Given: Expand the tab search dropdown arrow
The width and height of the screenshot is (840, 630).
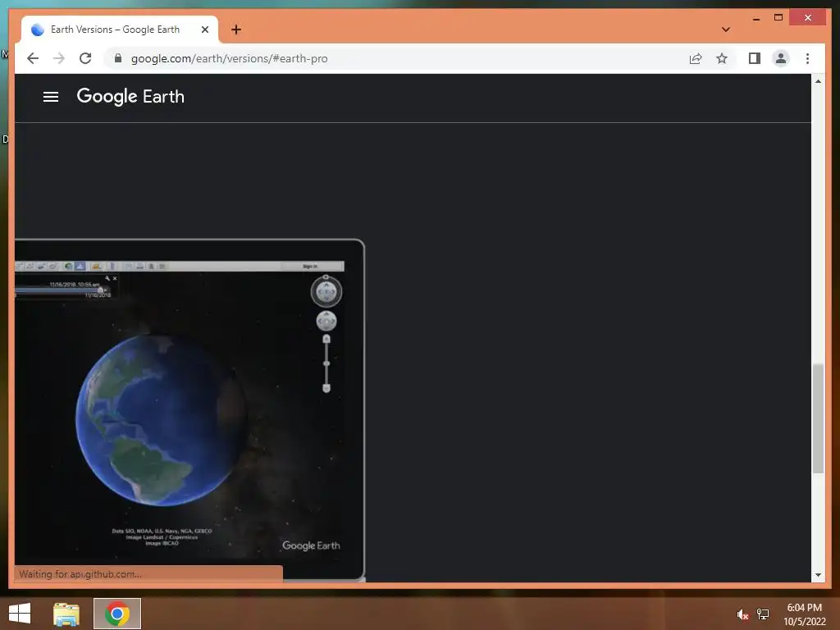Looking at the screenshot, I should click(x=726, y=30).
